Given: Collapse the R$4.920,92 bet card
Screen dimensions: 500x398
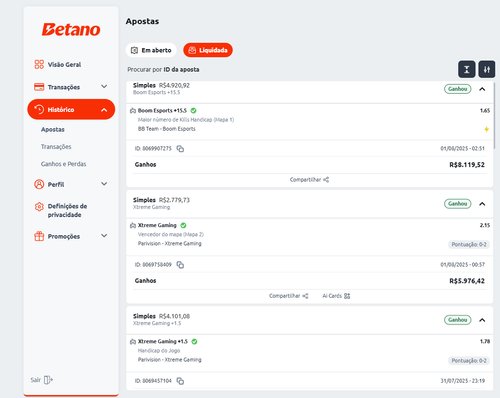Looking at the screenshot, I should (482, 89).
